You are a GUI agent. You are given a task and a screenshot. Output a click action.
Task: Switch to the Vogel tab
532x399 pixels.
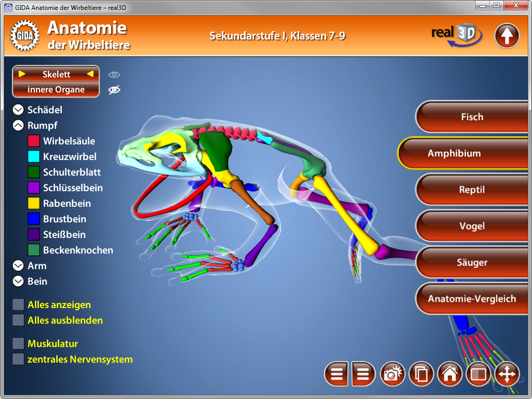(471, 226)
